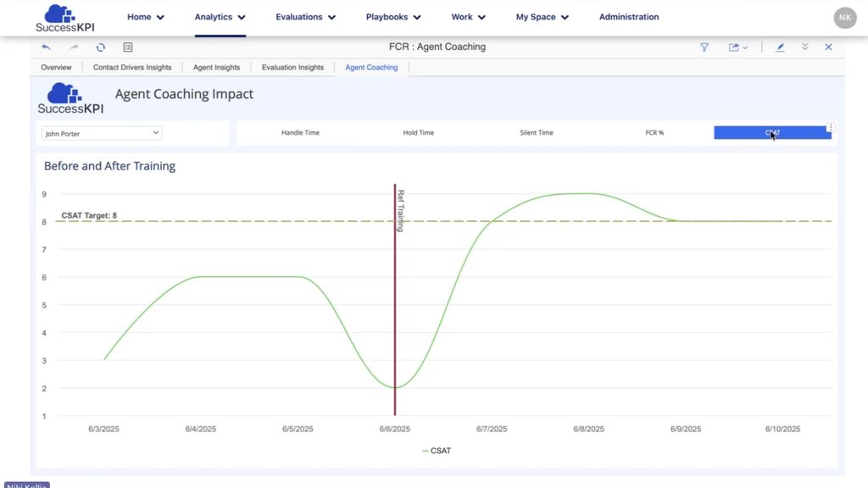
Task: Open the report list icon
Action: 128,47
